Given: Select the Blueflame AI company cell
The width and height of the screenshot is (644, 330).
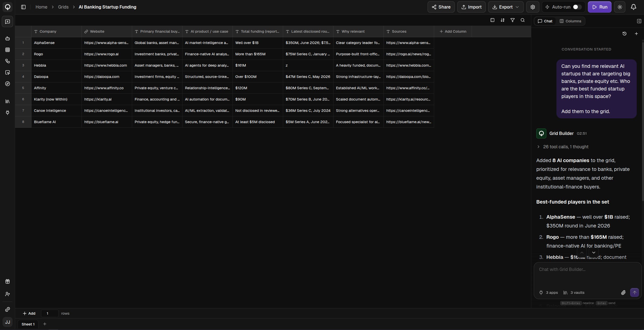Looking at the screenshot, I should (x=56, y=122).
